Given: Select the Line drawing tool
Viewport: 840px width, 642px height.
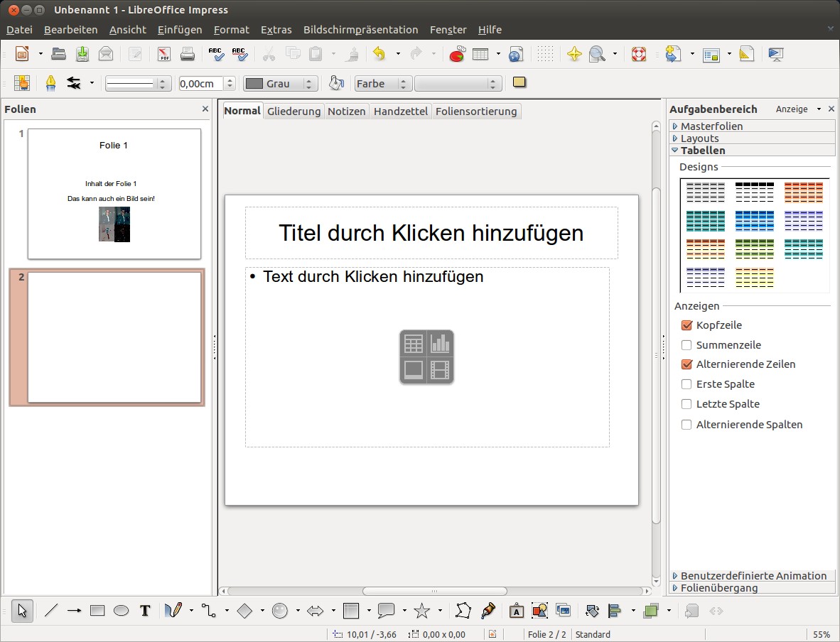Looking at the screenshot, I should click(51, 611).
